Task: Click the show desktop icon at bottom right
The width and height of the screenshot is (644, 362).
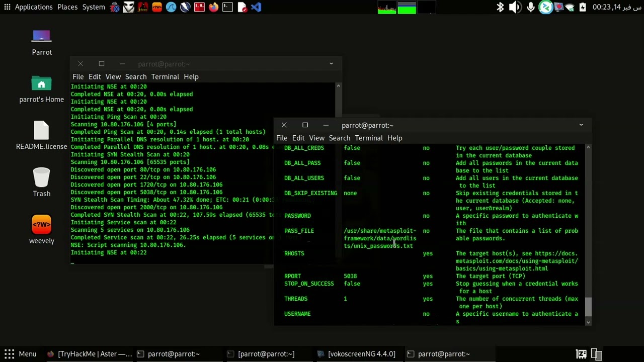Action: click(x=597, y=354)
